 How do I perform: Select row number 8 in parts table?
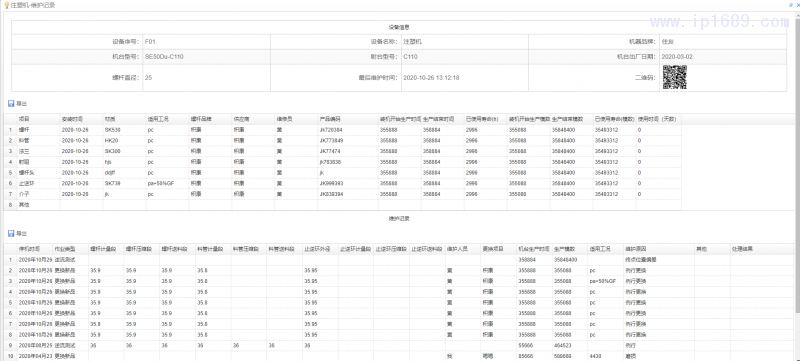10,204
